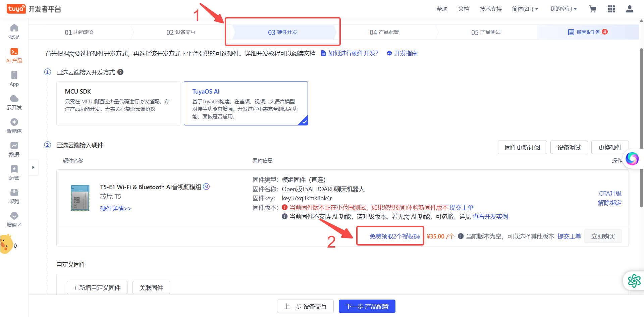
Task: Click the tuya logo in header
Action: 16,9
